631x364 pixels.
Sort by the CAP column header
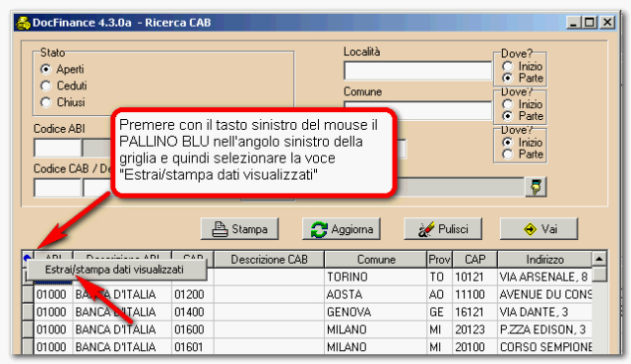(474, 260)
